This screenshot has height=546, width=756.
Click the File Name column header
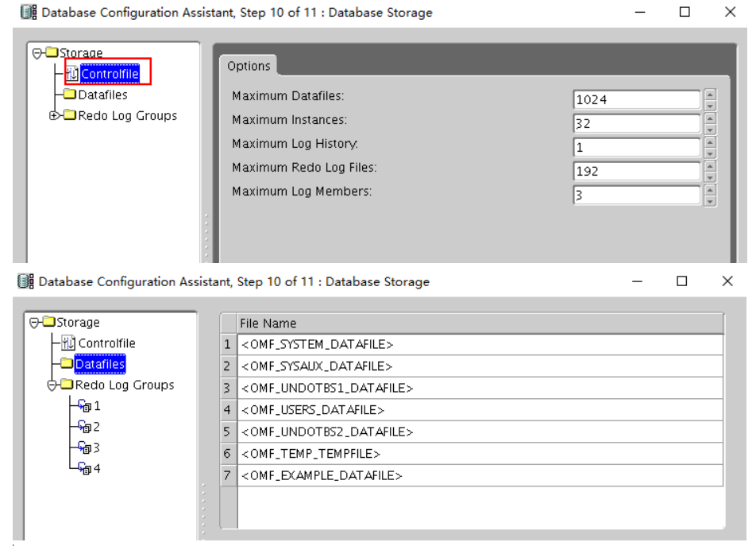coord(480,323)
